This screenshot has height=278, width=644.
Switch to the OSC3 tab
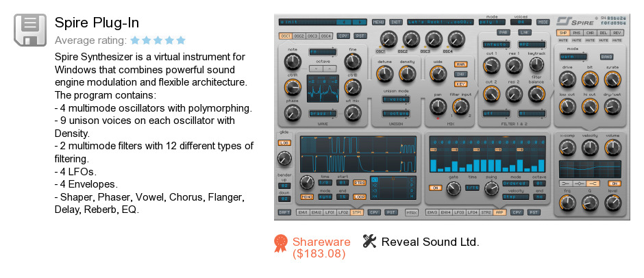click(x=312, y=36)
